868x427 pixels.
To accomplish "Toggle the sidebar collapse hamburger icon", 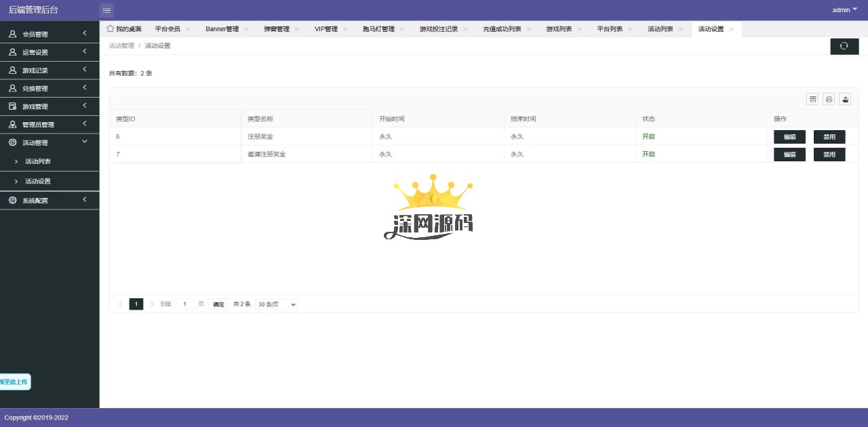I will pos(106,10).
